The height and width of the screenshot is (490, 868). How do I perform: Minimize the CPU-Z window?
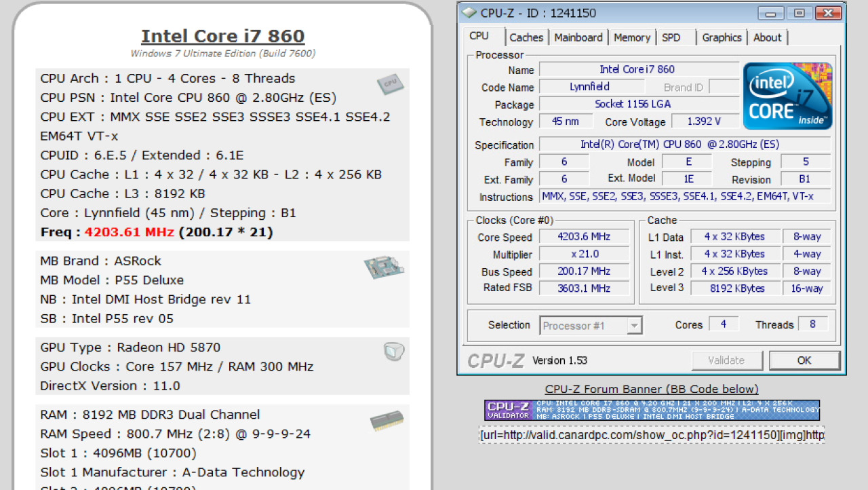771,13
